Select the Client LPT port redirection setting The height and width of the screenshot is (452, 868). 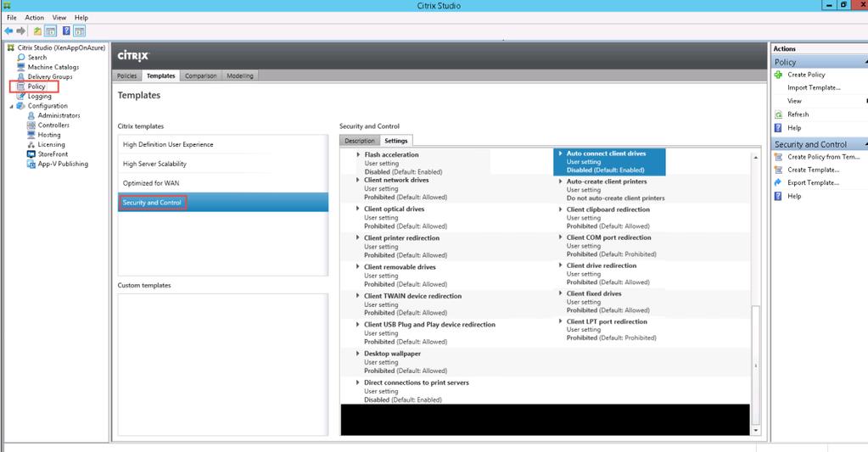click(607, 321)
